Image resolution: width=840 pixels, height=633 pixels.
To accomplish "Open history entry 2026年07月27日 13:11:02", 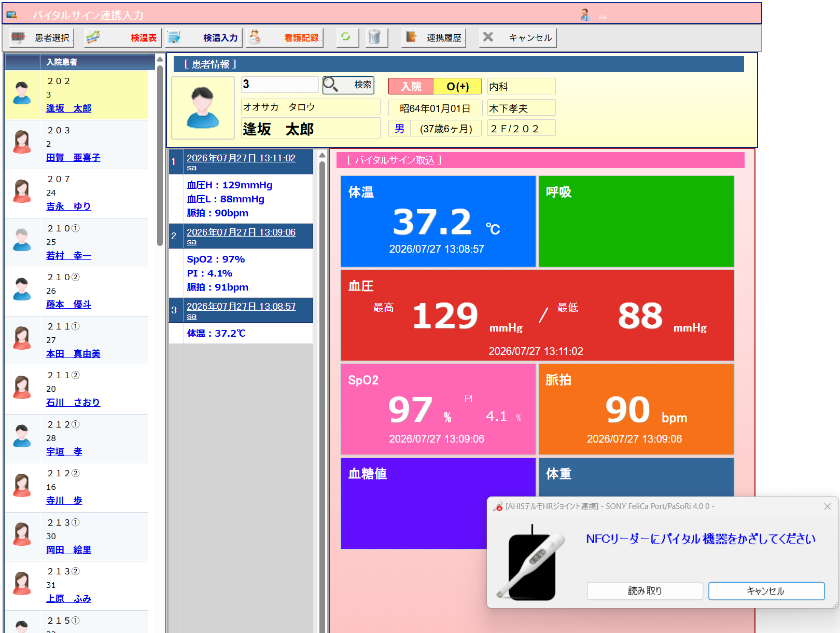I will [x=241, y=158].
